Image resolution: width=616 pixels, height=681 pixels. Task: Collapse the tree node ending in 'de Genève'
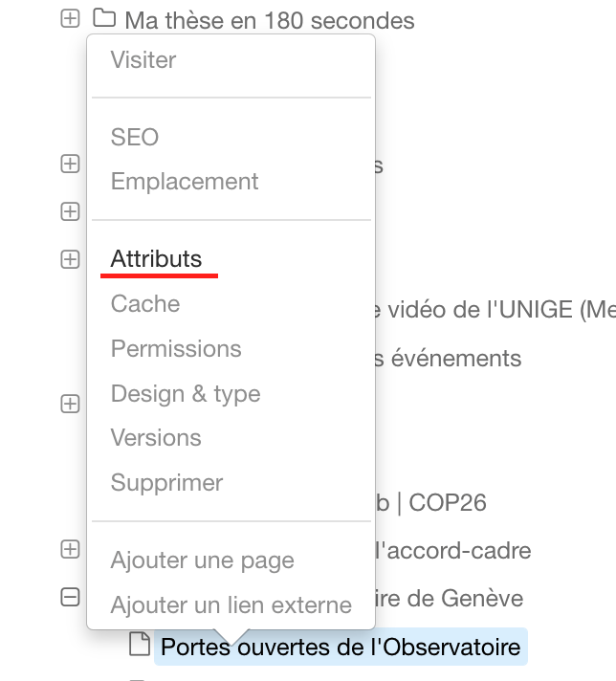click(x=70, y=598)
